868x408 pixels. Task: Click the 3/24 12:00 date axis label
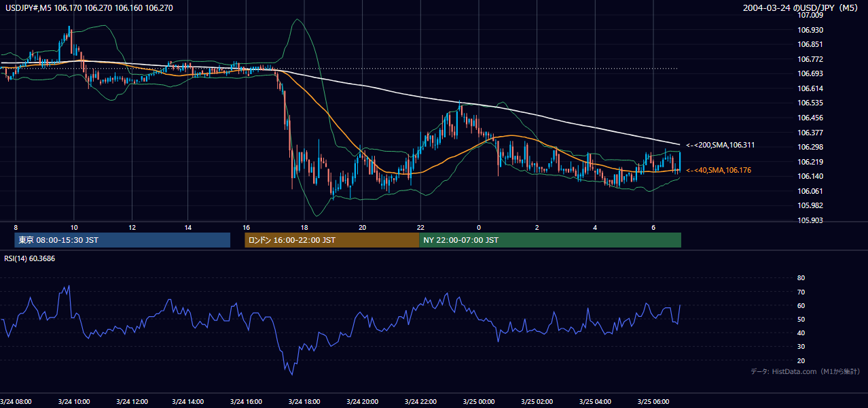click(132, 401)
